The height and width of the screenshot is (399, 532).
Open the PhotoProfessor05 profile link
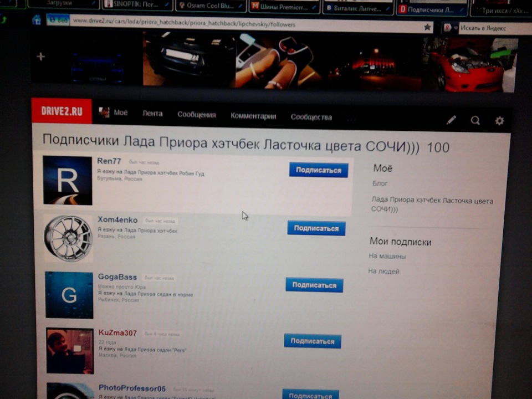click(x=132, y=388)
